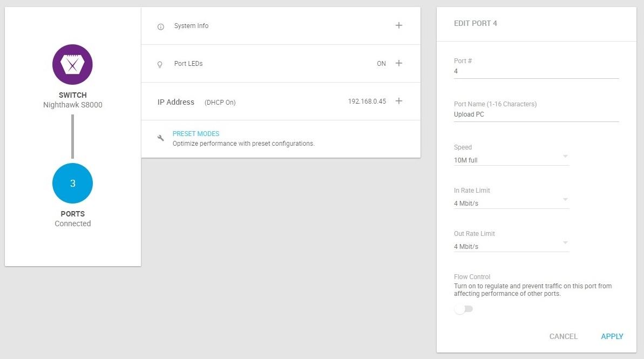Click the CANCEL button

pyautogui.click(x=563, y=336)
